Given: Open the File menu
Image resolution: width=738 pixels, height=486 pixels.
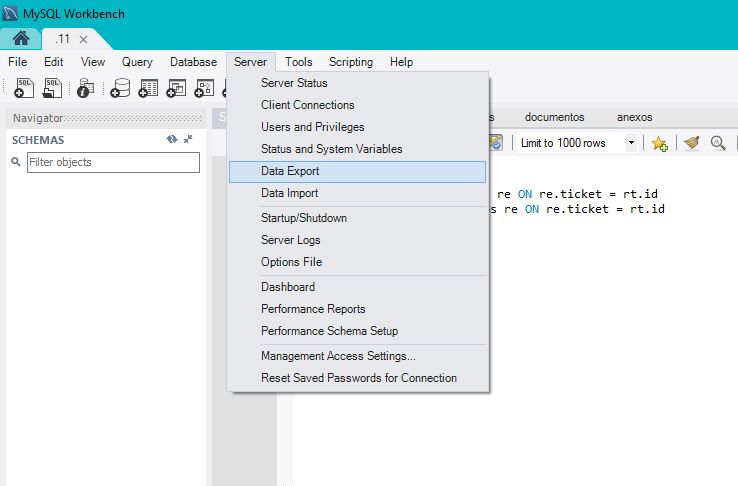Looking at the screenshot, I should click(x=17, y=62).
